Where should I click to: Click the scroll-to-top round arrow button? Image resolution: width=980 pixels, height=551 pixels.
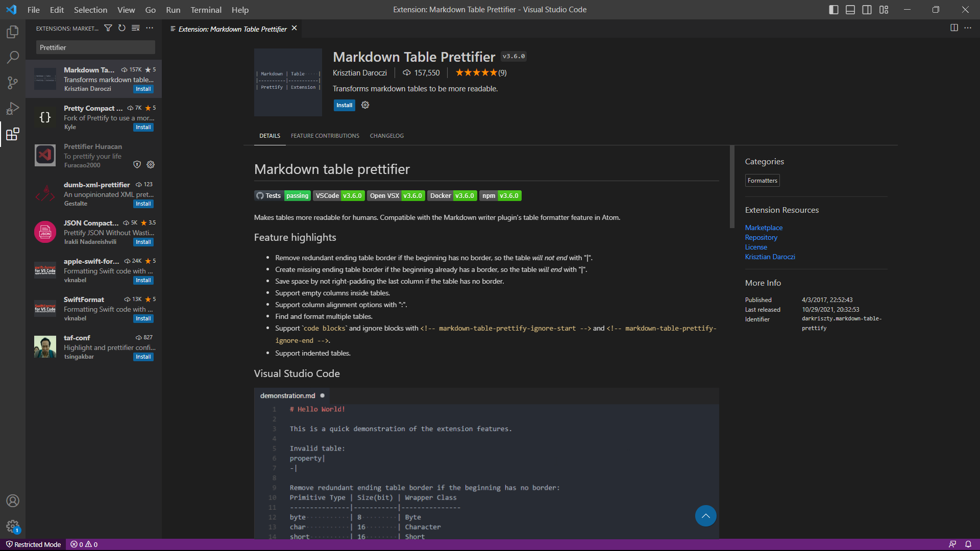706,516
